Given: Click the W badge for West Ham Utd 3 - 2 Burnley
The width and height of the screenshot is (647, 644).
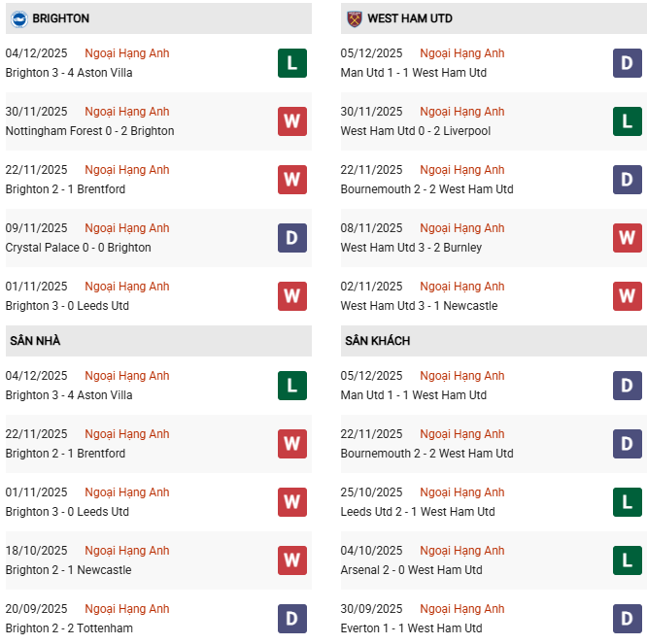Looking at the screenshot, I should pos(628,238).
